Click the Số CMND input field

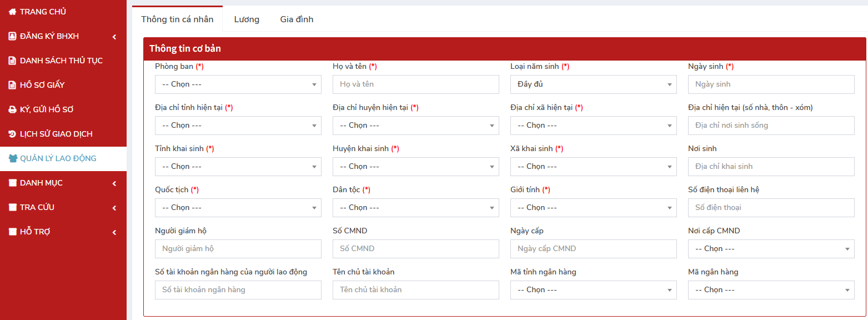(x=415, y=249)
